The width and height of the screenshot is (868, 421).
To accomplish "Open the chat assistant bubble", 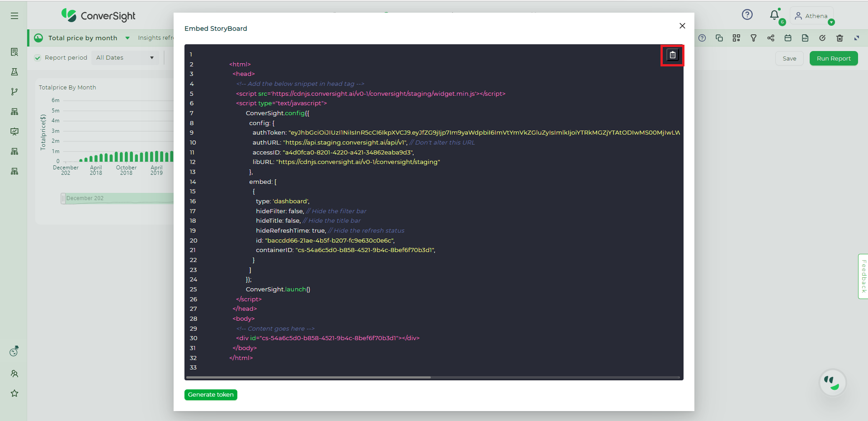I will point(832,383).
